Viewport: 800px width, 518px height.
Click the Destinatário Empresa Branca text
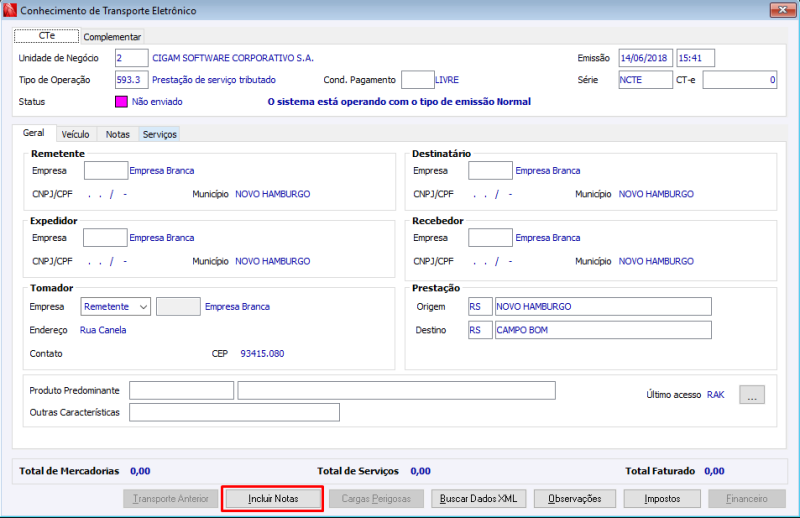(x=547, y=170)
